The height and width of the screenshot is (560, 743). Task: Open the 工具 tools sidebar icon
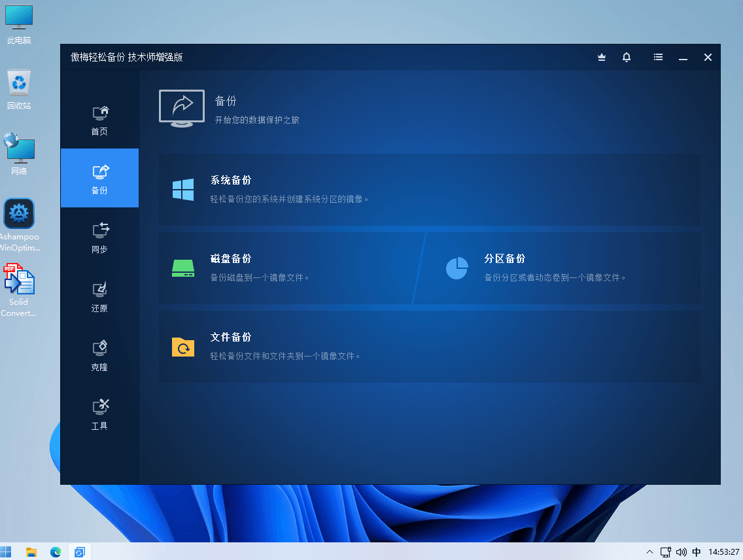coord(100,407)
